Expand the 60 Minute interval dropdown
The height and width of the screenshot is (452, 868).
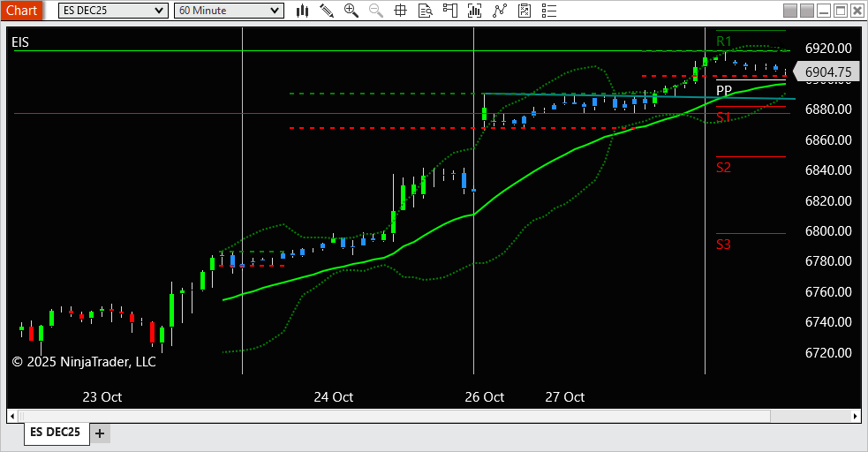pos(229,11)
